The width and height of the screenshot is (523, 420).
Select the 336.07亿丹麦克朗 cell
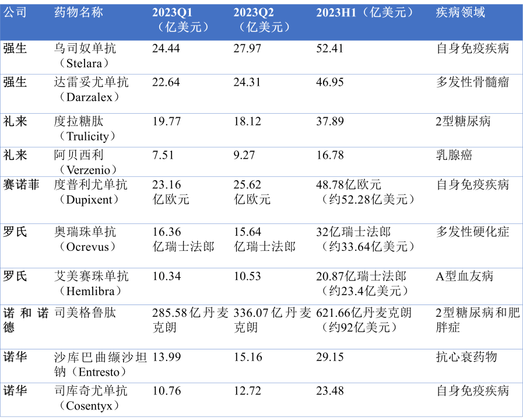pos(272,320)
